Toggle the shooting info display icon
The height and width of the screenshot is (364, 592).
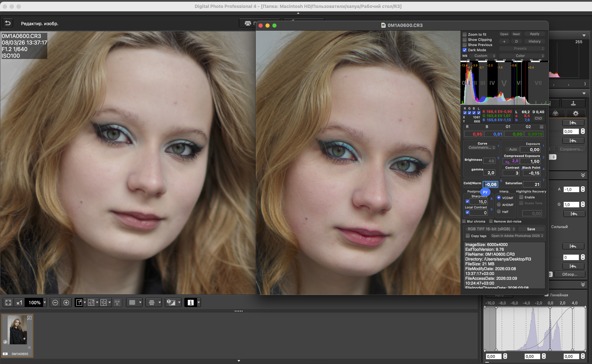(x=191, y=303)
